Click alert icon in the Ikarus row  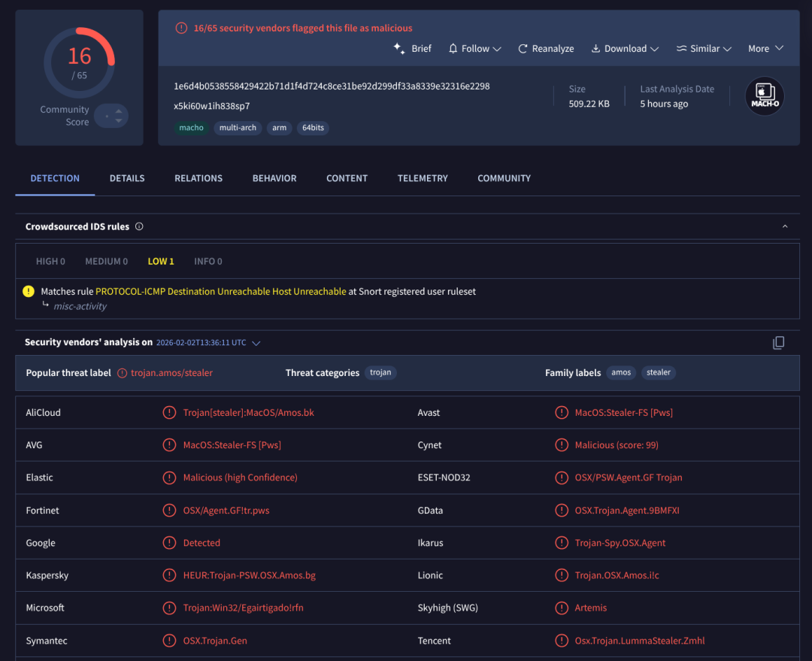pos(562,543)
